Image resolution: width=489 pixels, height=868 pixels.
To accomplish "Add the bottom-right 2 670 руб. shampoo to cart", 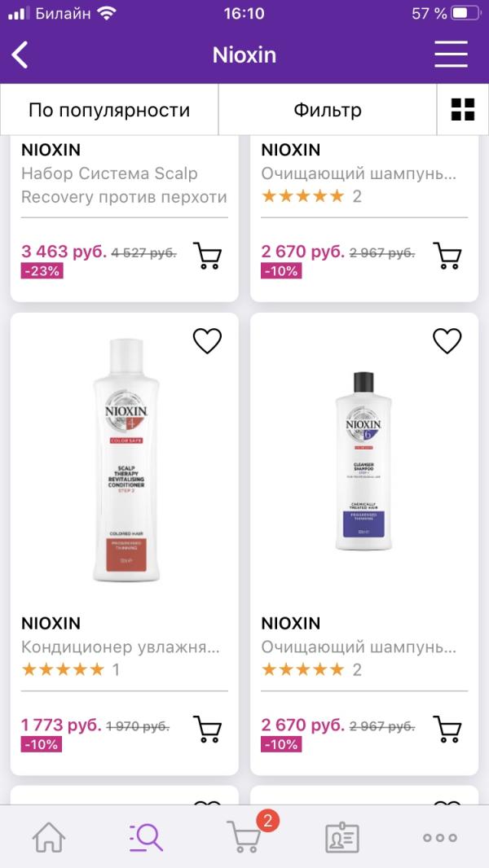I will point(447,729).
